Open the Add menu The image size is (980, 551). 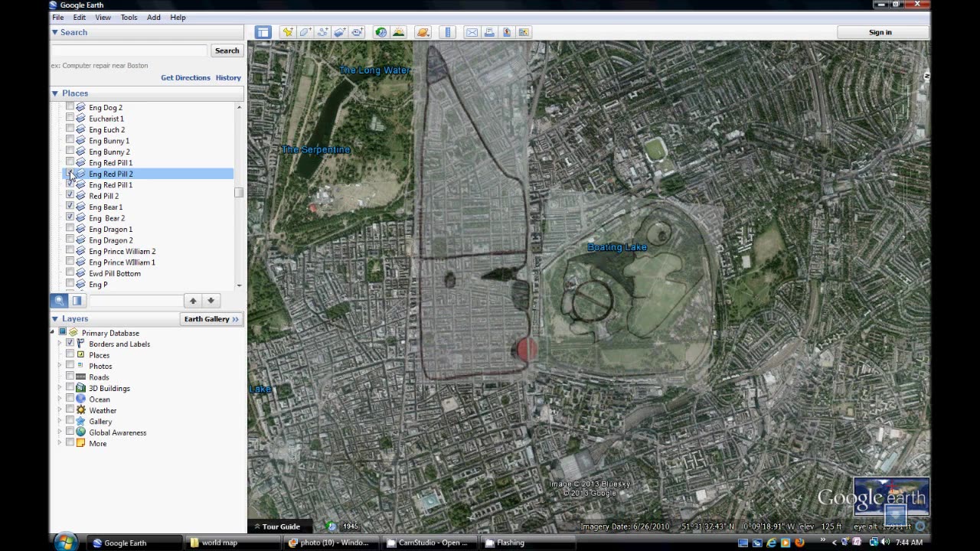tap(154, 17)
